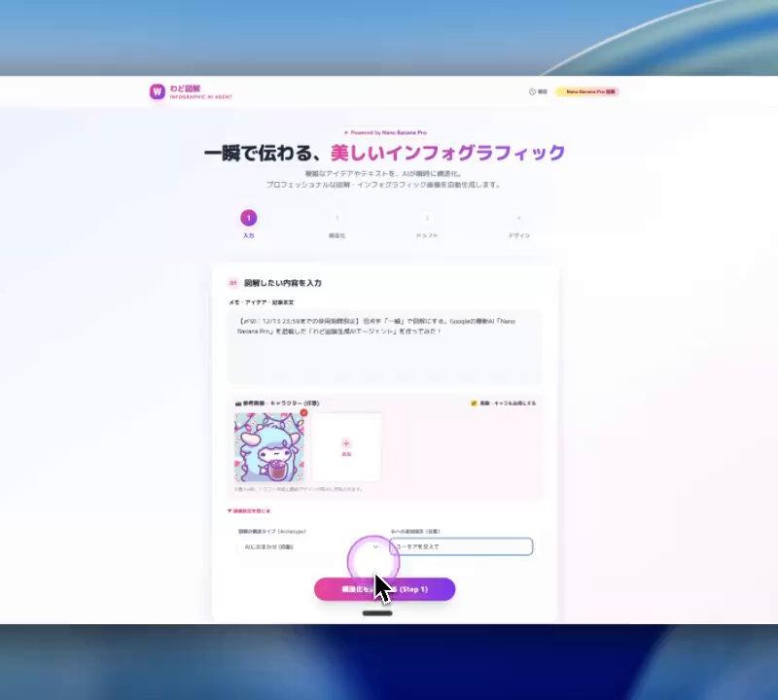778x700 pixels.
Task: Add a reference image with plus tile
Action: (346, 447)
